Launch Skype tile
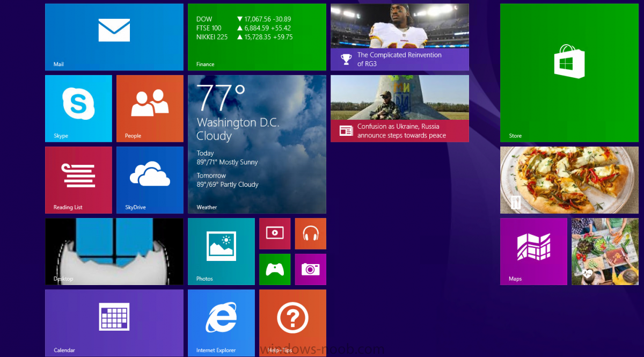644x357 pixels. [78, 108]
